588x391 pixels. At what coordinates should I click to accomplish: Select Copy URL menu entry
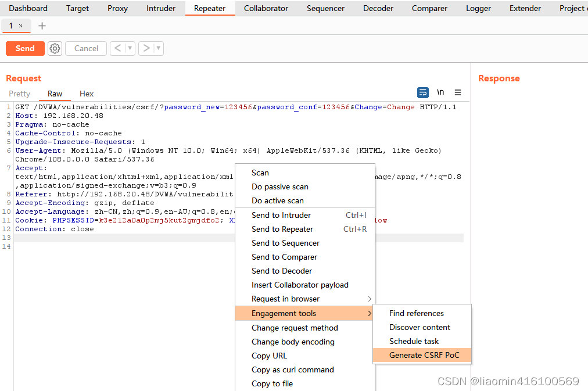[305, 356]
